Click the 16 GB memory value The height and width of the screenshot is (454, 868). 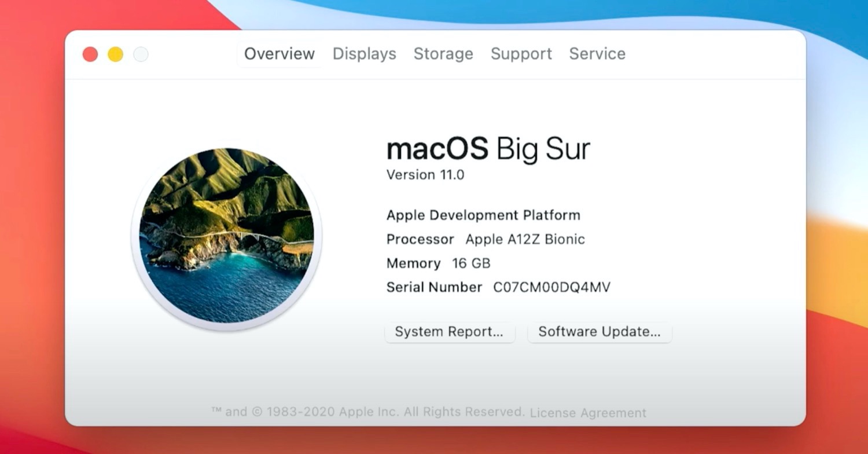(471, 263)
